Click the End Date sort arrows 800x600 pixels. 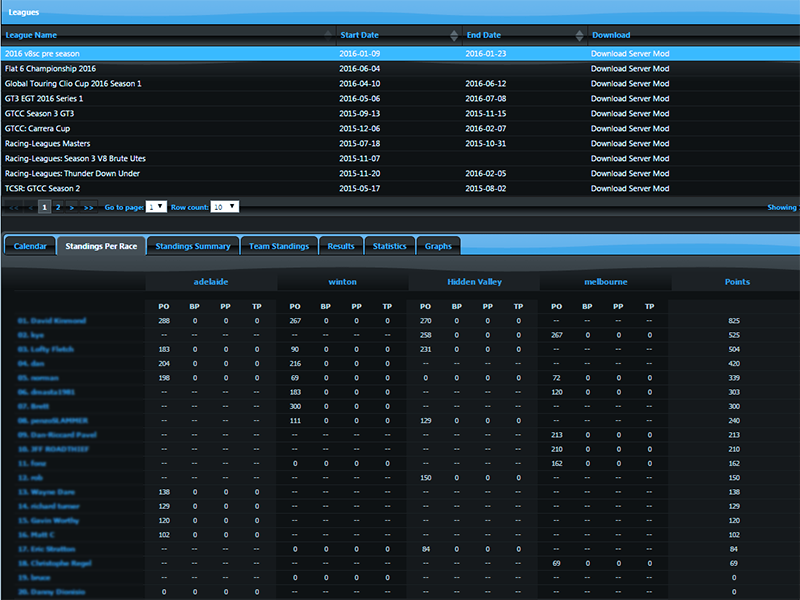click(579, 35)
